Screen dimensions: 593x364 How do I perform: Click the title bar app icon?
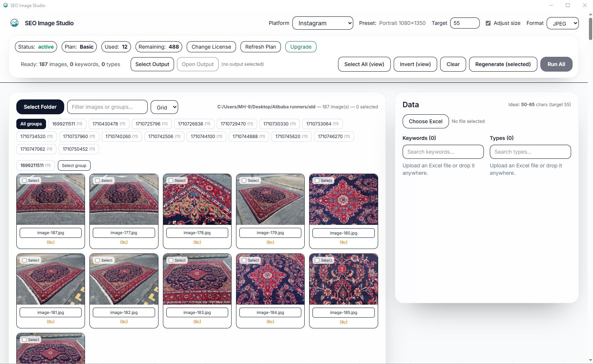[5, 5]
